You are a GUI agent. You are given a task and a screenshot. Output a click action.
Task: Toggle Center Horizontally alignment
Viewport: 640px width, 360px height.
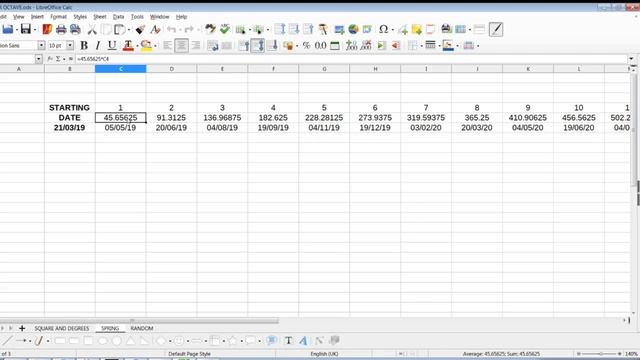point(182,45)
